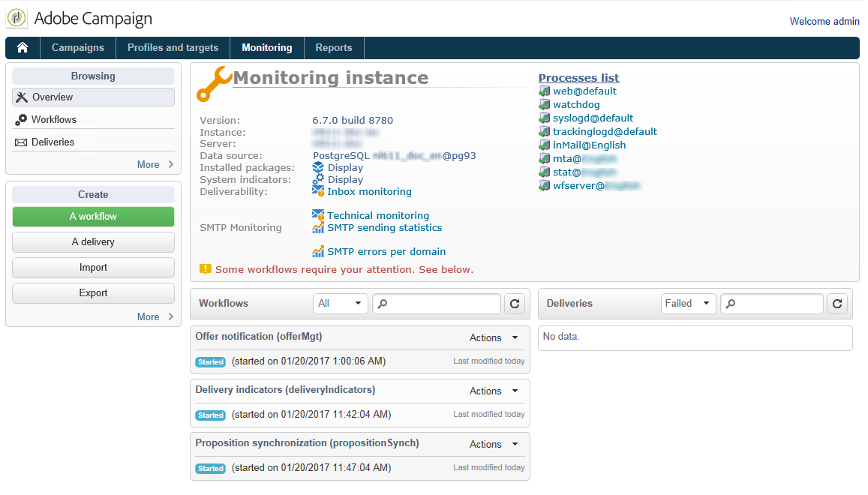Click the Technical monitoring icon

coord(318,215)
